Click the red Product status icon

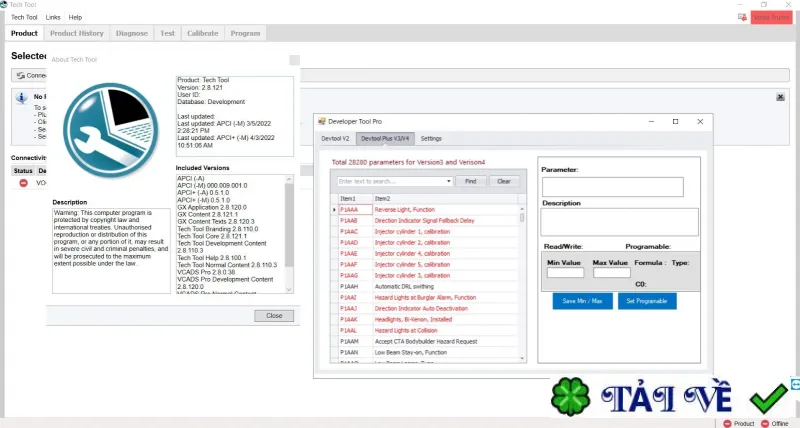728,423
